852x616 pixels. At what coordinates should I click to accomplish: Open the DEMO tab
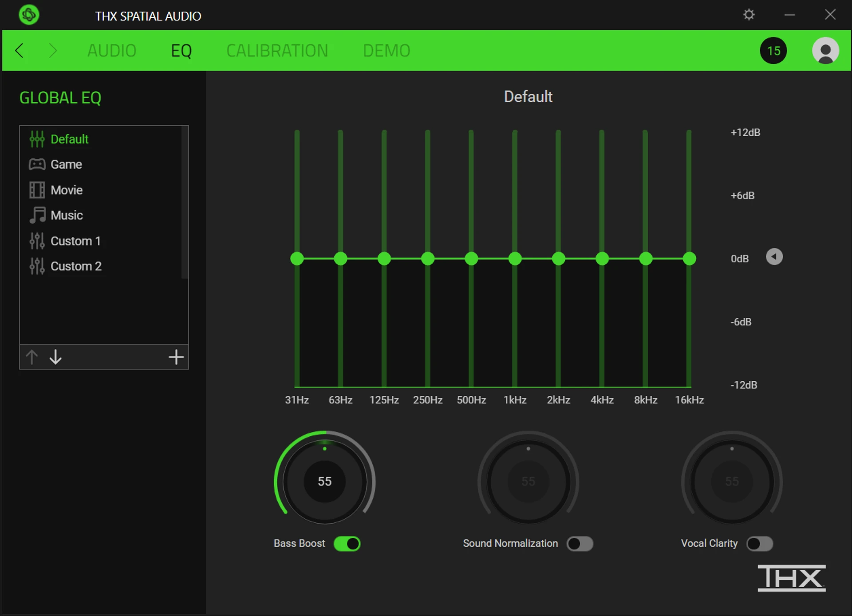coord(386,51)
